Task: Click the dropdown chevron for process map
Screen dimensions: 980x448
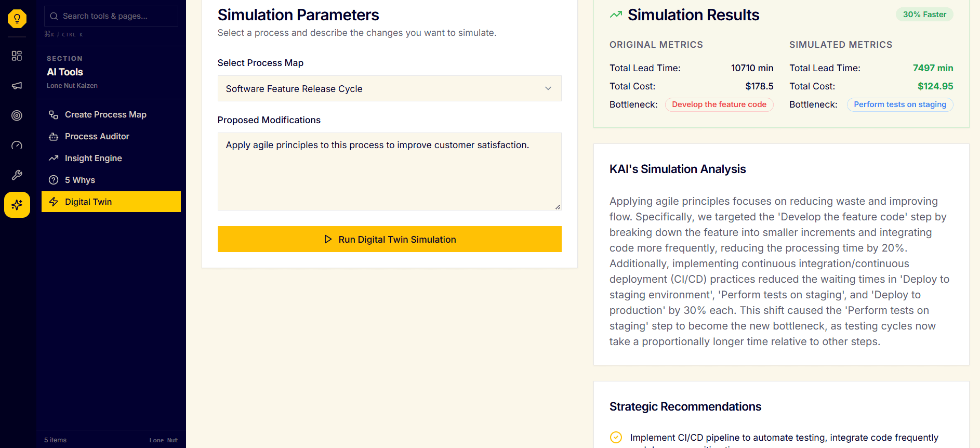Action: (548, 88)
